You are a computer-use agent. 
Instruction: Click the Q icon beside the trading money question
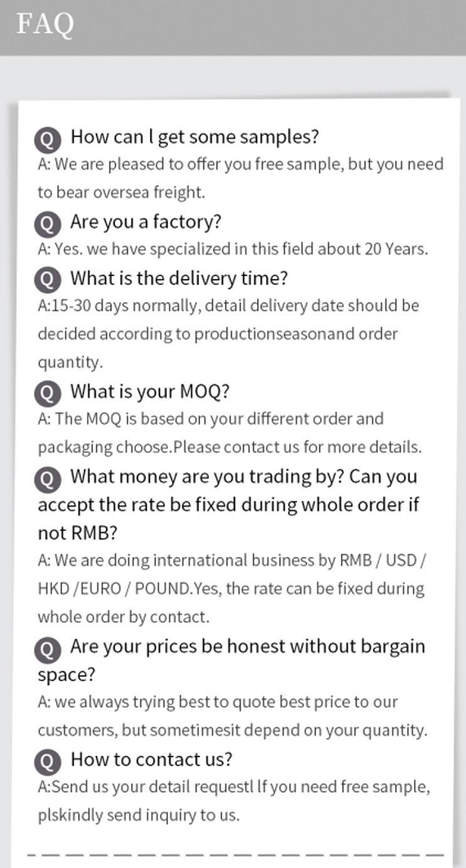click(48, 479)
